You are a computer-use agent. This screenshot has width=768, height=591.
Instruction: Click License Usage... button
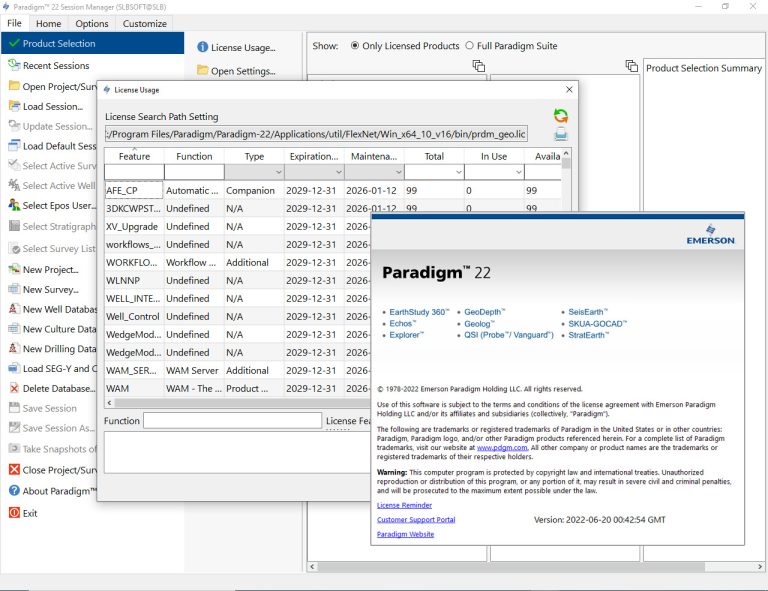[x=237, y=47]
